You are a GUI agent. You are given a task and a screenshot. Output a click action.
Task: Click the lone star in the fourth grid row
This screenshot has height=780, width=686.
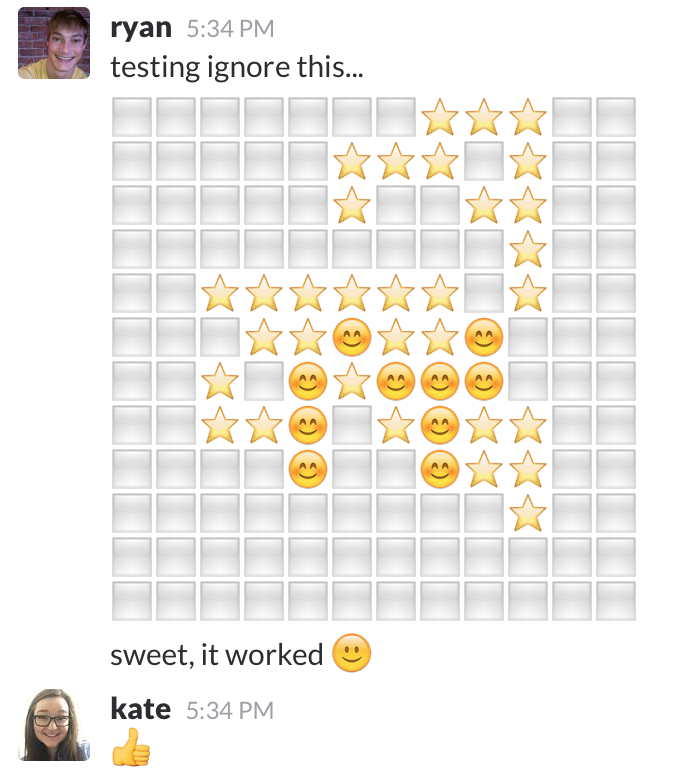pyautogui.click(x=528, y=249)
